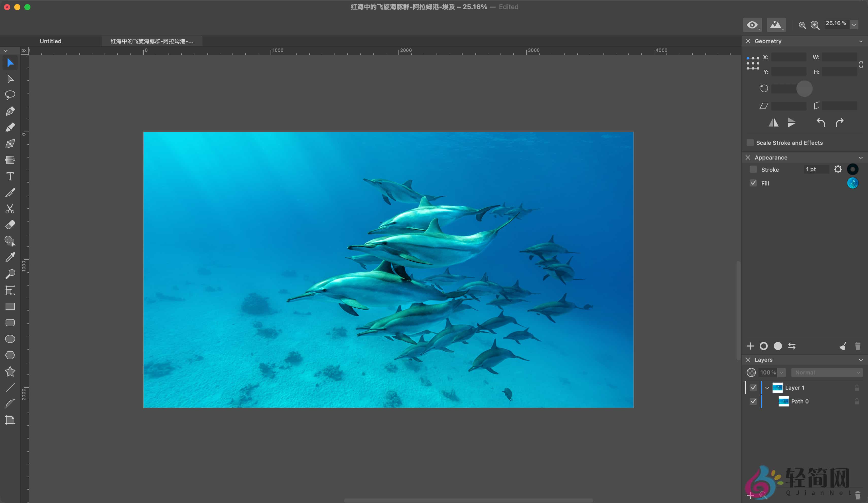Enable Scale Stroke and Effects checkbox
The image size is (868, 503).
(x=750, y=143)
